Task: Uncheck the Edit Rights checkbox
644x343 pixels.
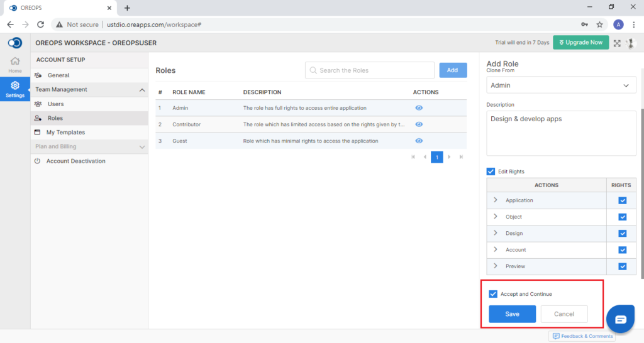Action: tap(491, 171)
